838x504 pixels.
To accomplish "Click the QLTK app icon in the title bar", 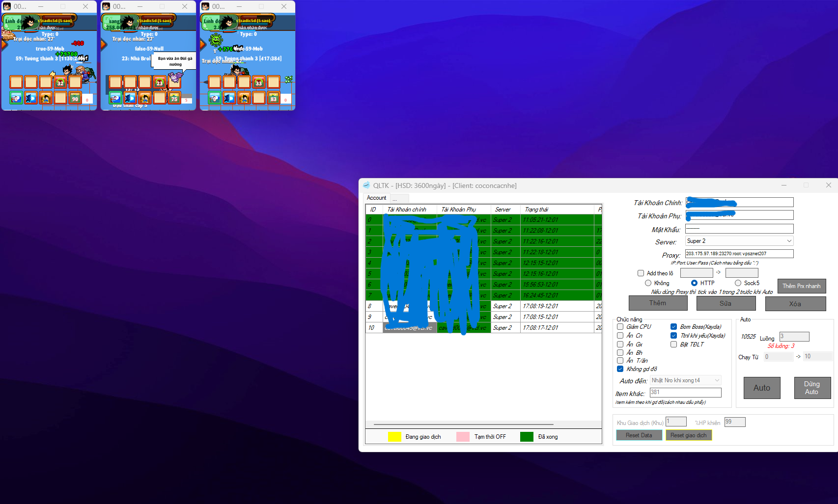I will [366, 186].
